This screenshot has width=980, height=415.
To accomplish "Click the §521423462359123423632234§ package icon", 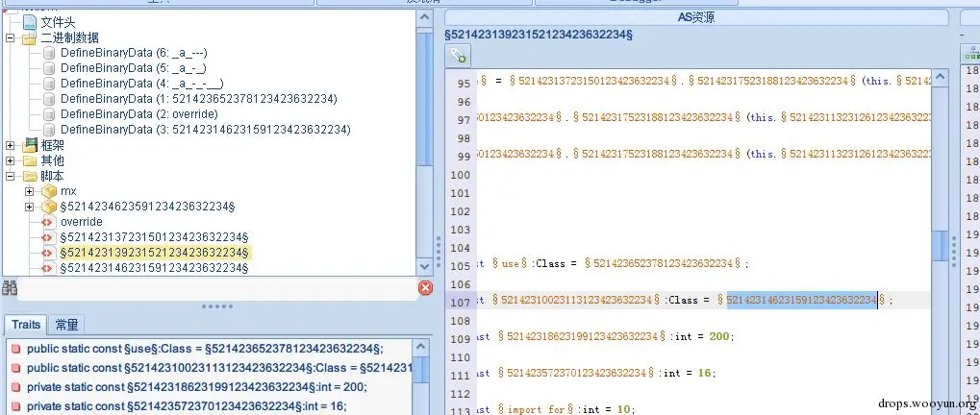I will pos(49,207).
